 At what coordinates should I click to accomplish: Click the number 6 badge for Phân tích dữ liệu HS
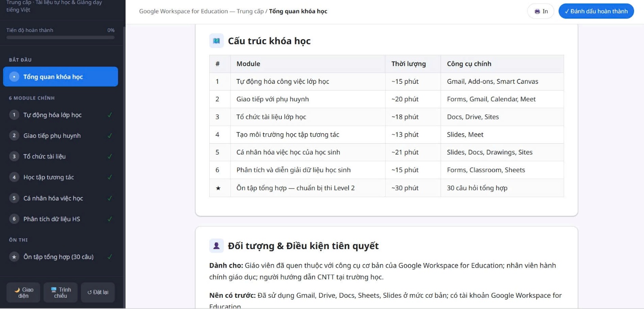14,219
